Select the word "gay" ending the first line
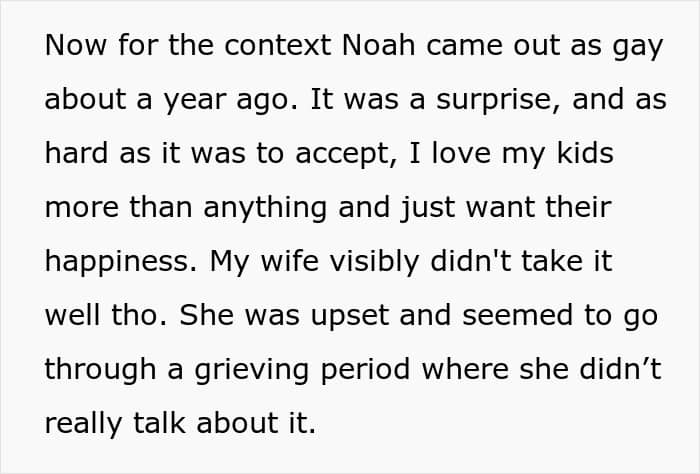The height and width of the screenshot is (474, 700). coord(636,47)
